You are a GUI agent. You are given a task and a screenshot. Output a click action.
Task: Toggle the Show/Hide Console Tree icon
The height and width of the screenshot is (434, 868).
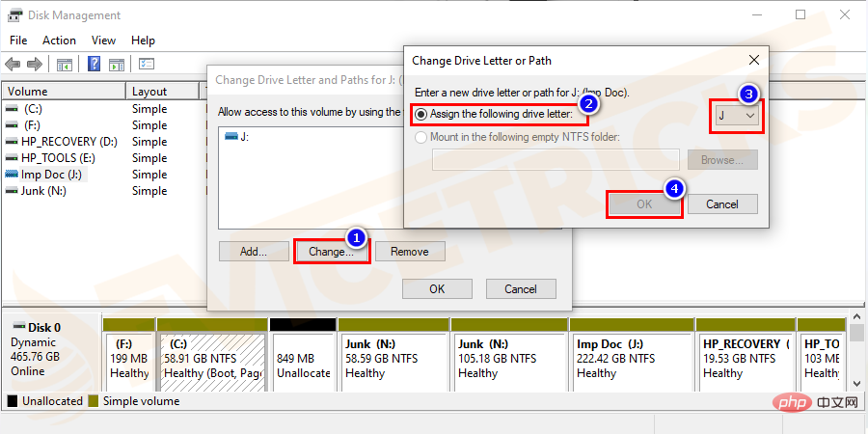65,65
